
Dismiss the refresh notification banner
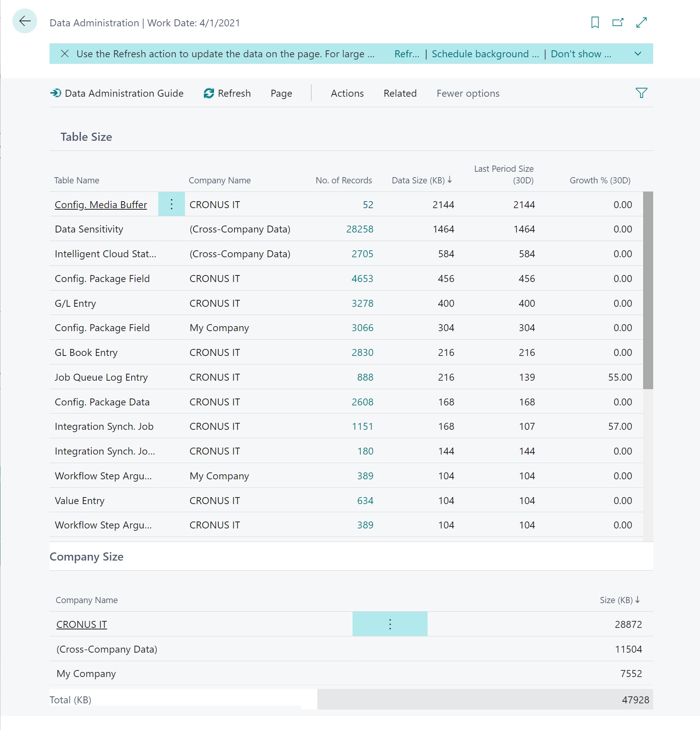pos(65,54)
